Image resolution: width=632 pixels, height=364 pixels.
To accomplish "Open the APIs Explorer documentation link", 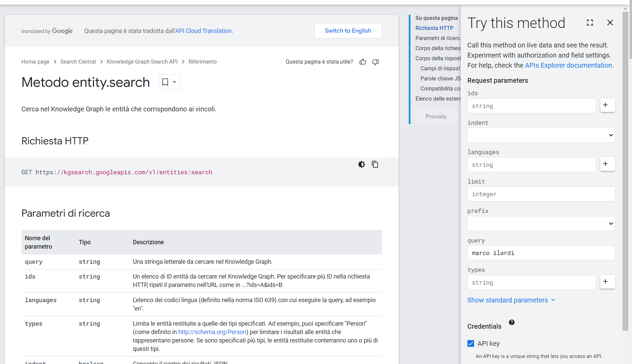I will click(568, 65).
